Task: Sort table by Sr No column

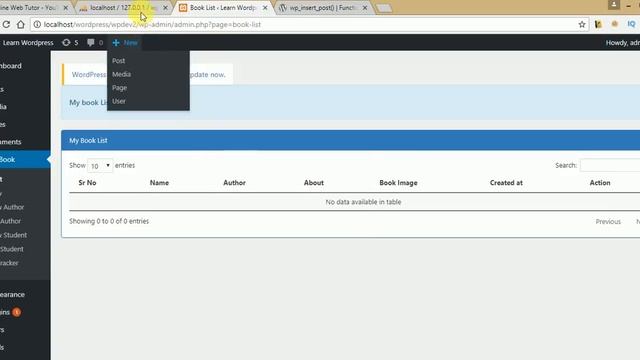Action: [x=87, y=183]
